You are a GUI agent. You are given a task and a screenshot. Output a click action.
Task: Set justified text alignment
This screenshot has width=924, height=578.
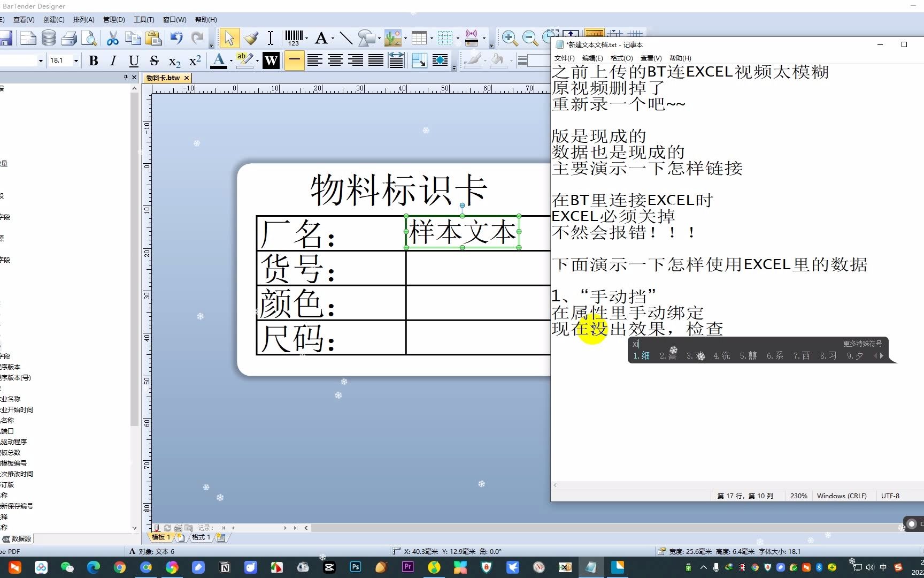click(x=376, y=60)
